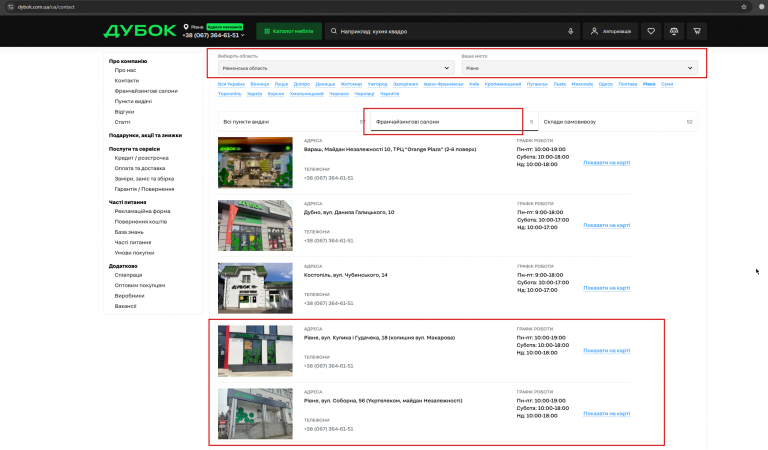
Task: Click the Дубок logo
Action: [x=140, y=31]
